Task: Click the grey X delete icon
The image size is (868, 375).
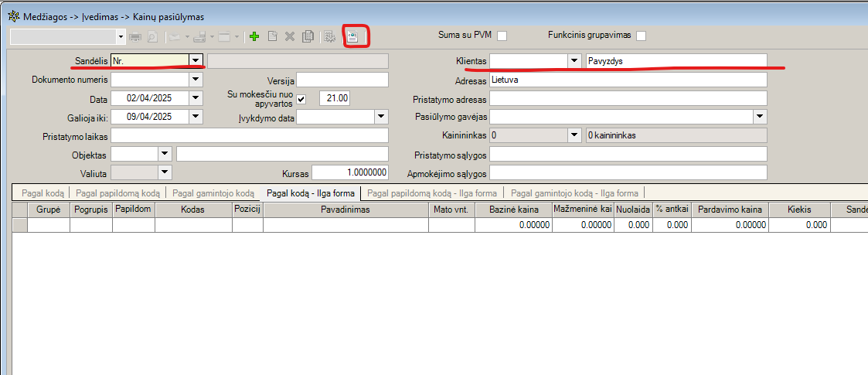Action: pyautogui.click(x=290, y=36)
